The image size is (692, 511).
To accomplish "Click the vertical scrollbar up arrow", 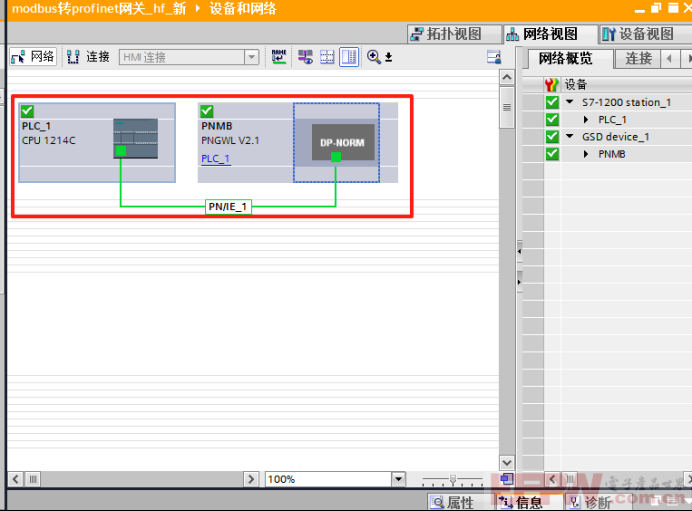I will pos(507,78).
